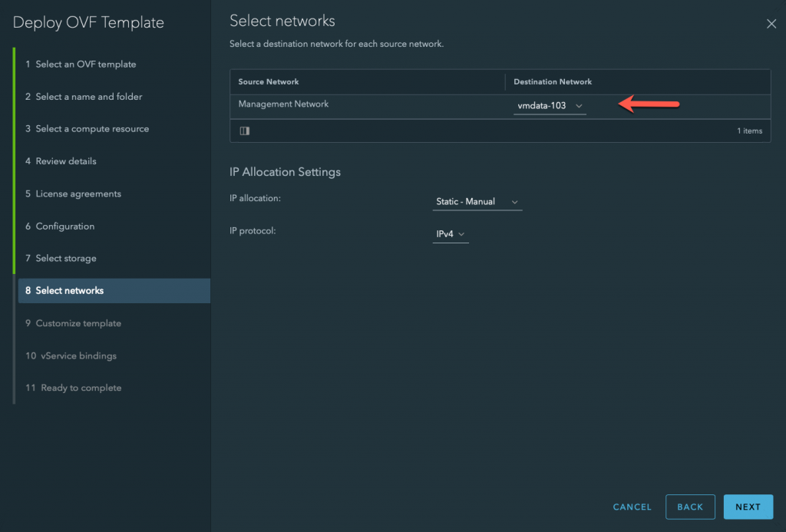Click step 10 vService bindings

click(x=71, y=355)
